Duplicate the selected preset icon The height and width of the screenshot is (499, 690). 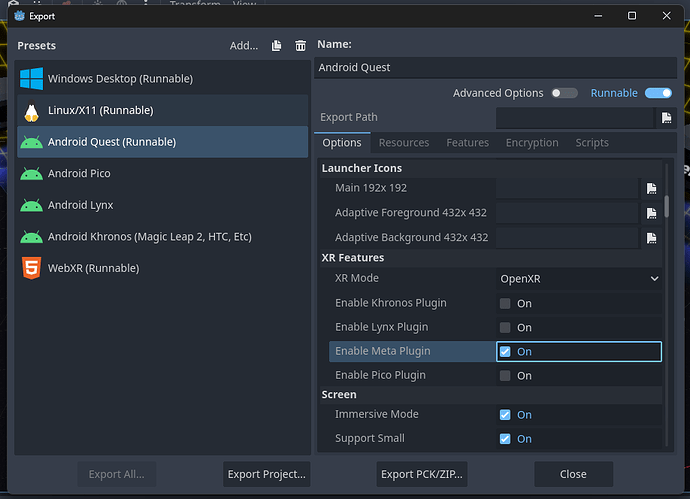[x=276, y=46]
